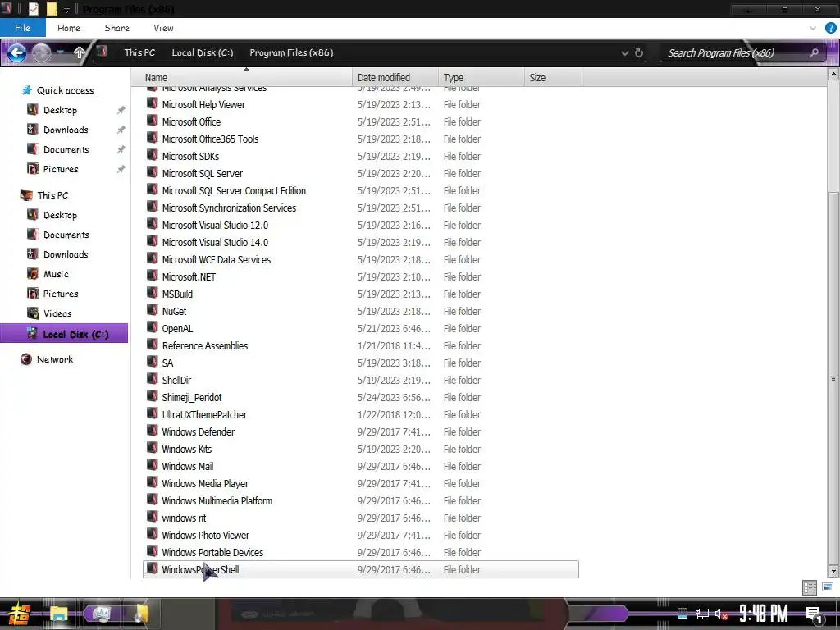The image size is (840, 630).
Task: Click the NuGet folder icon
Action: click(x=152, y=310)
